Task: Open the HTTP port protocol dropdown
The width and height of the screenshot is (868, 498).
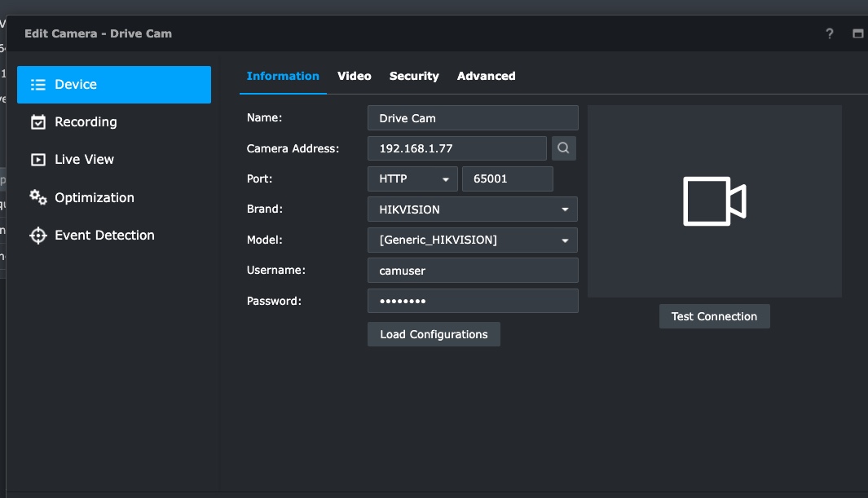Action: click(412, 179)
